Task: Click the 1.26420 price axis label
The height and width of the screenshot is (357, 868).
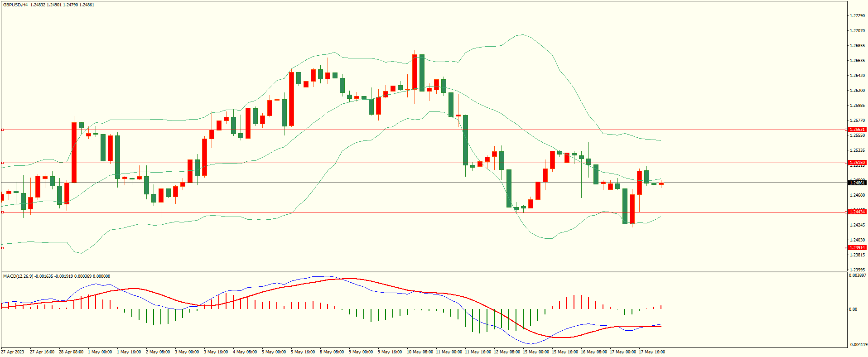Action: pos(857,76)
